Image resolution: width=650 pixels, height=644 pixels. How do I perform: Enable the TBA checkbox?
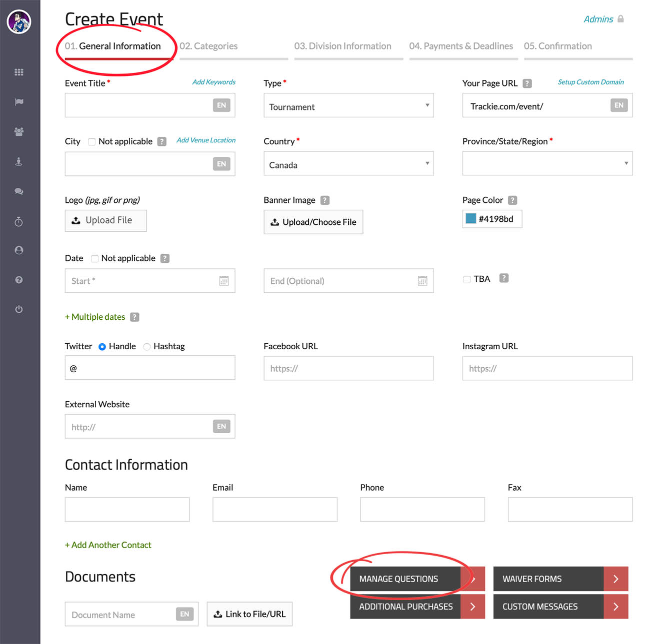pyautogui.click(x=466, y=279)
